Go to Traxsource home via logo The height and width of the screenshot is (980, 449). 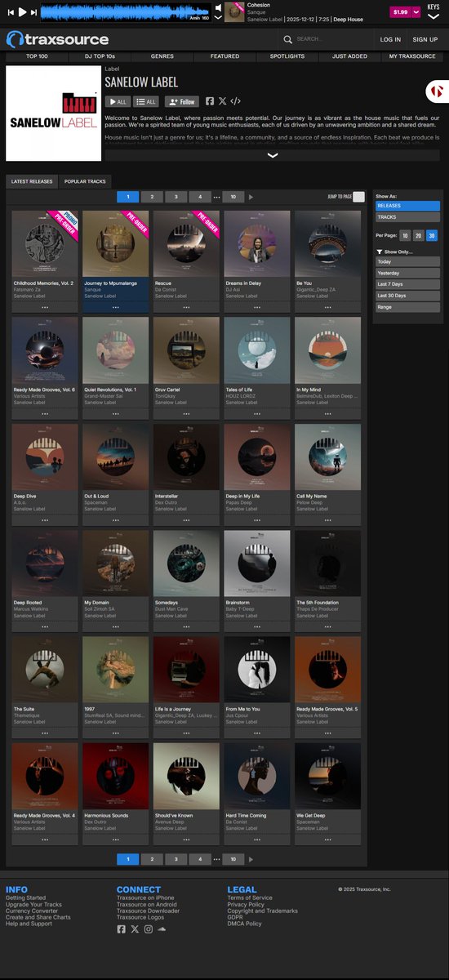pyautogui.click(x=57, y=39)
